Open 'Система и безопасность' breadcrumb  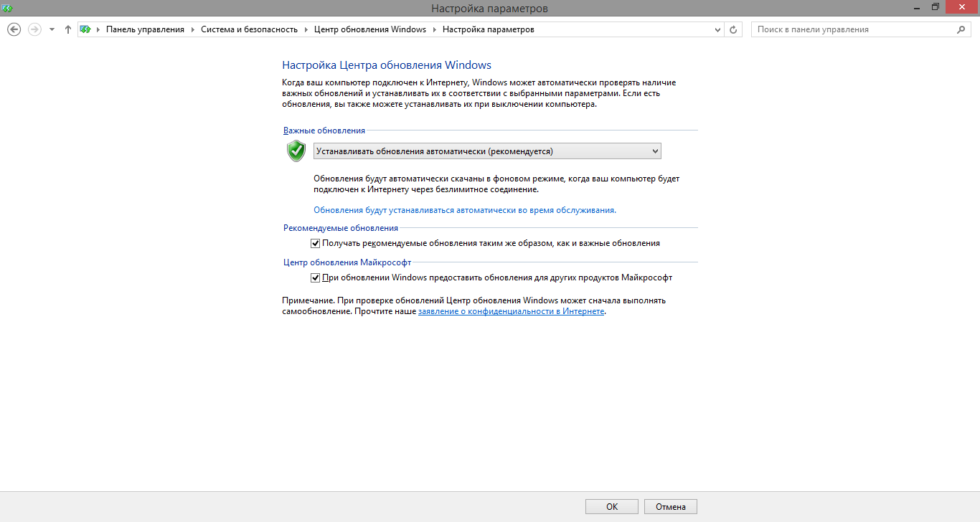point(249,29)
